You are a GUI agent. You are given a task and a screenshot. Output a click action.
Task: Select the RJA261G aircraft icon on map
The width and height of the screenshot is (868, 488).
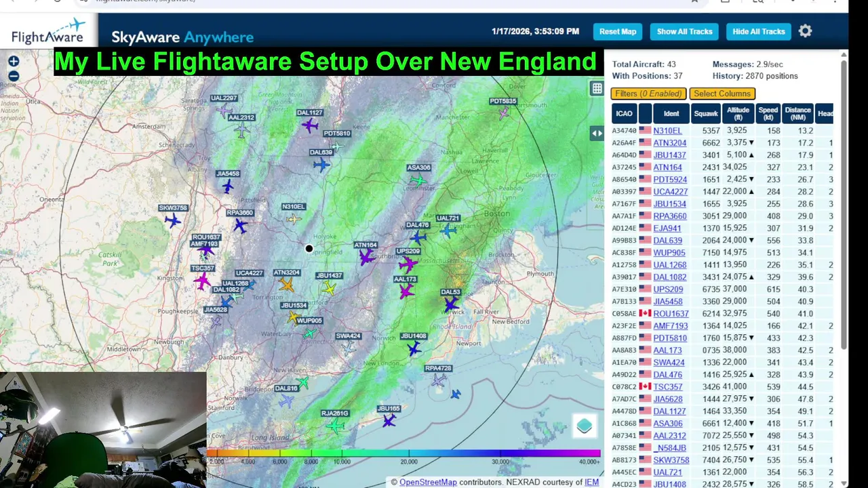point(334,426)
